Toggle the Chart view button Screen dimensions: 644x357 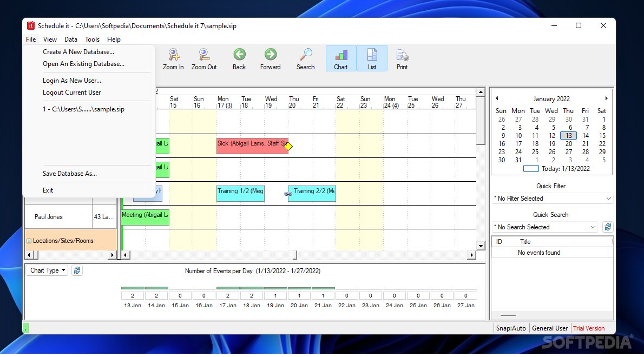(341, 58)
